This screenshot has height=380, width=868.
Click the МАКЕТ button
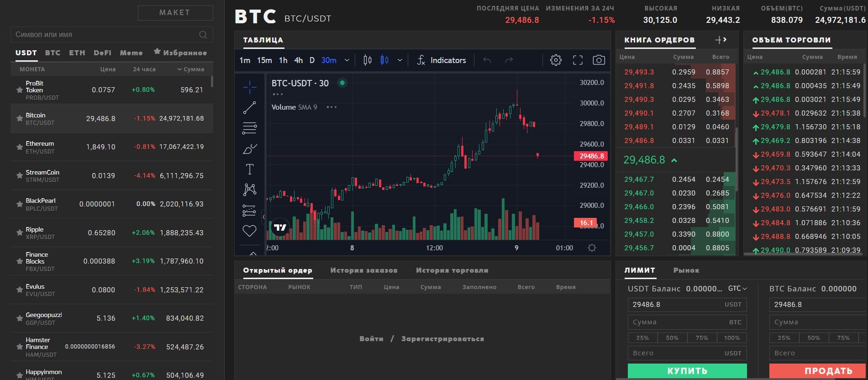point(175,13)
